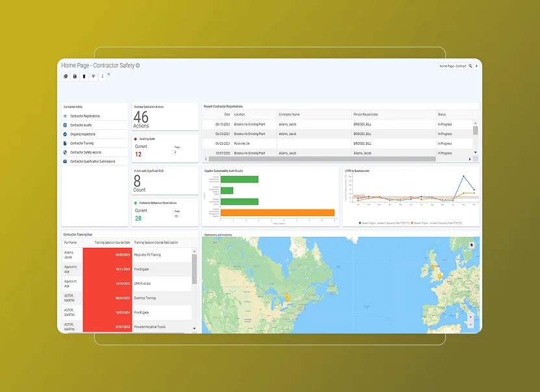Select Contractor Safety records globe icon
Screen dimensions: 540x392
click(x=64, y=152)
